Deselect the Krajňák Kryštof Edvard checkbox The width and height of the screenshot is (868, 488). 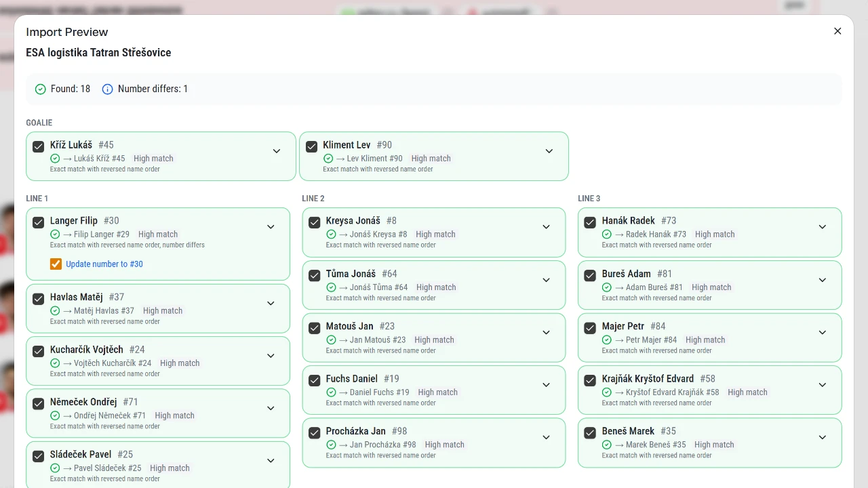(x=590, y=380)
